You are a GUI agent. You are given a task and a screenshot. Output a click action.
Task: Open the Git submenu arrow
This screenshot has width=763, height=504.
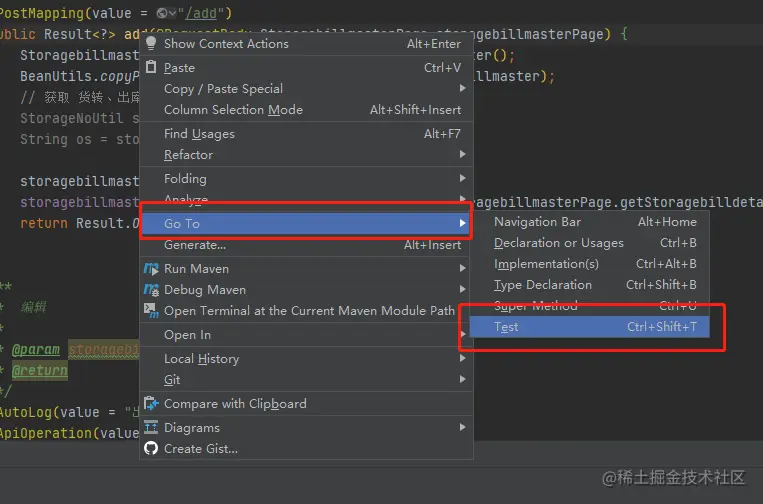click(x=462, y=380)
